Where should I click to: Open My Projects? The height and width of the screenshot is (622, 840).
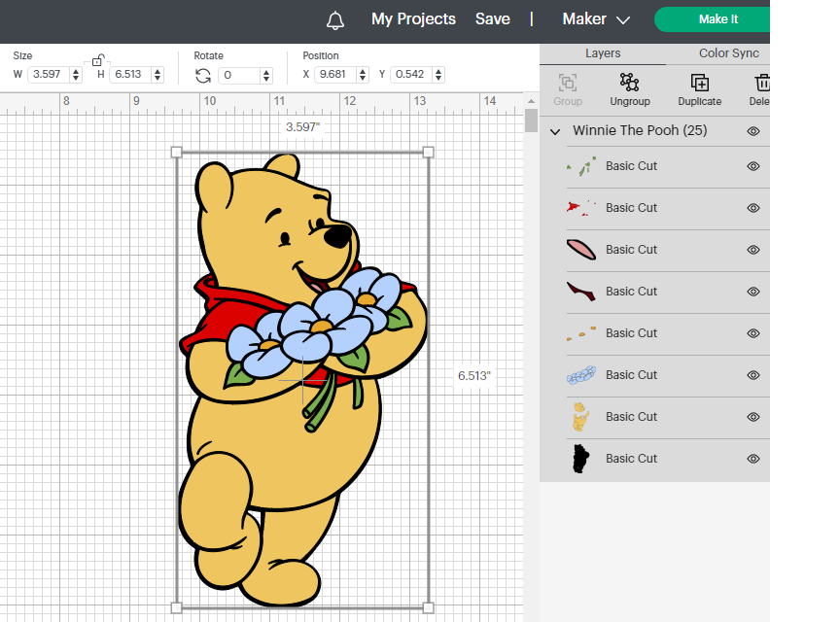(x=413, y=19)
